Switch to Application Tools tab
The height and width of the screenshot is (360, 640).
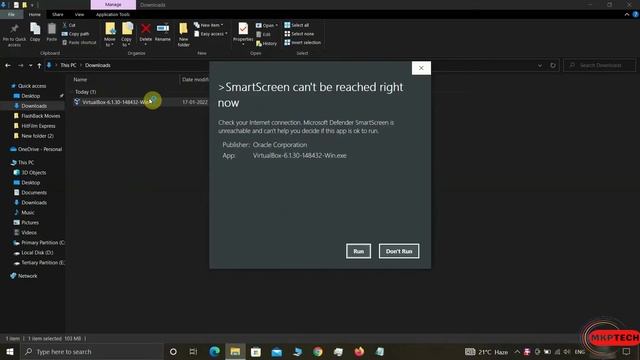pos(113,15)
